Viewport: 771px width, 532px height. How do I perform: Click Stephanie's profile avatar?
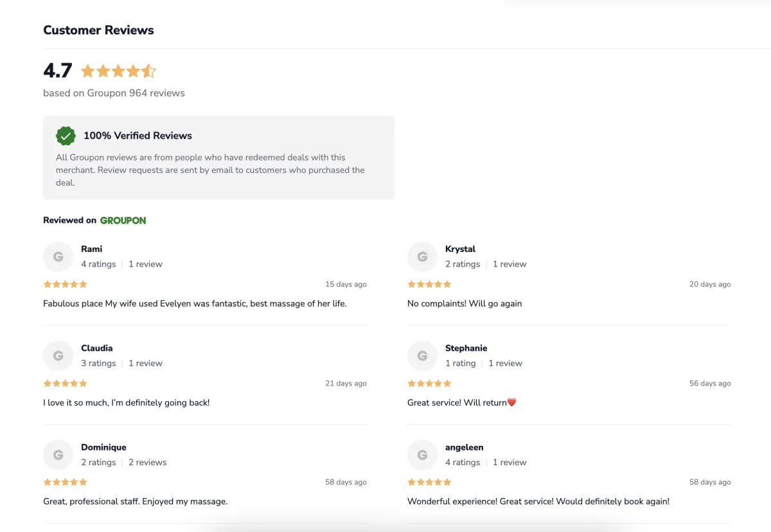point(422,356)
